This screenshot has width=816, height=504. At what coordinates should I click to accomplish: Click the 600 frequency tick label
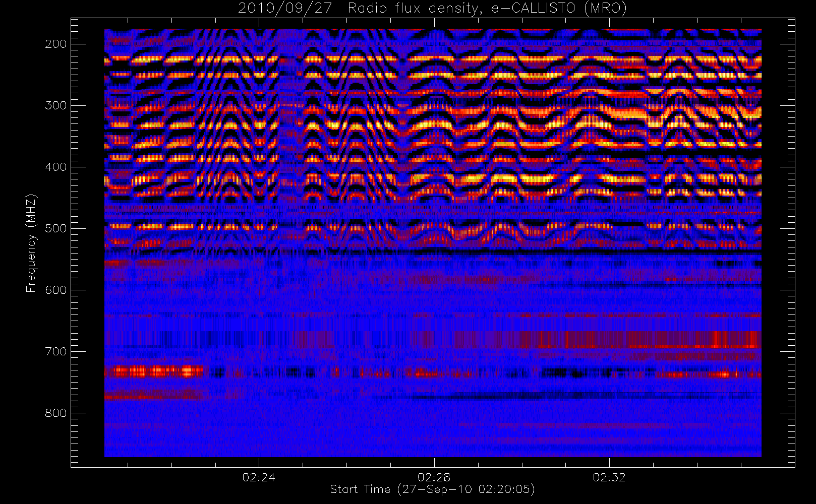coord(55,290)
